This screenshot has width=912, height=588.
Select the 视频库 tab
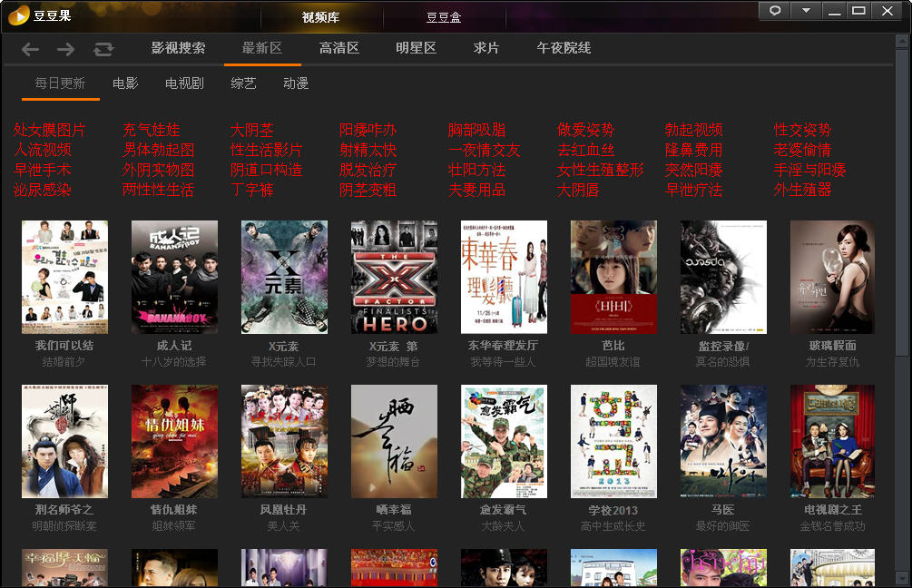pyautogui.click(x=320, y=17)
